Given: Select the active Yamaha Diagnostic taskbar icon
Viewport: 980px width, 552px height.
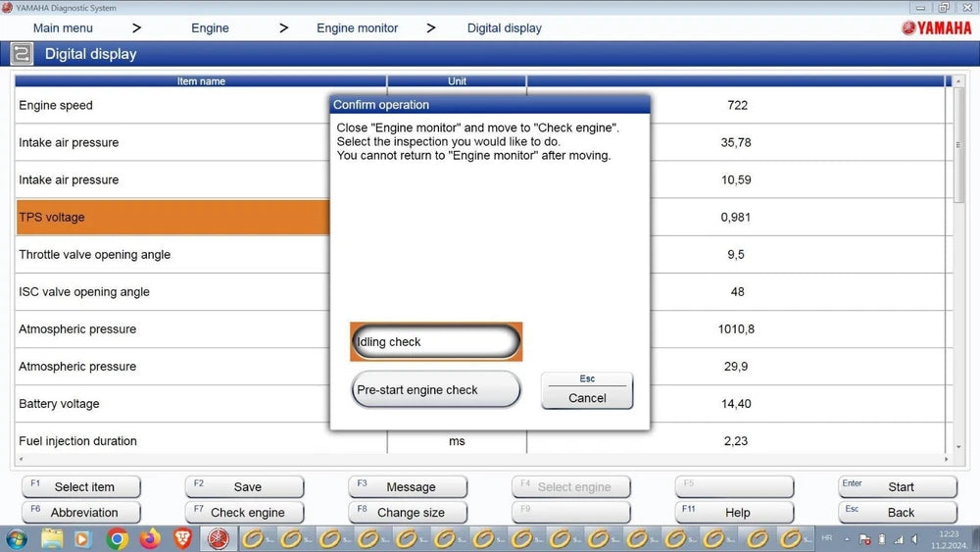Looking at the screenshot, I should coord(219,539).
